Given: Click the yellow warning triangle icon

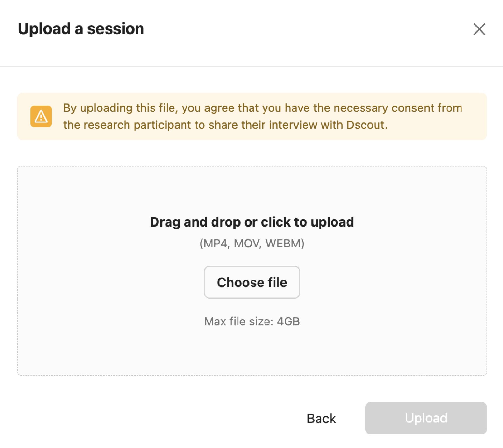Looking at the screenshot, I should pyautogui.click(x=41, y=116).
